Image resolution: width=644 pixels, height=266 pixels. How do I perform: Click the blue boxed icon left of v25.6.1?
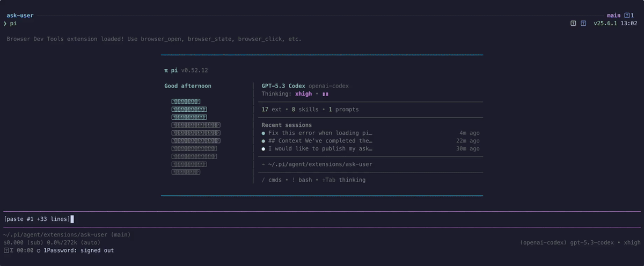(x=583, y=24)
